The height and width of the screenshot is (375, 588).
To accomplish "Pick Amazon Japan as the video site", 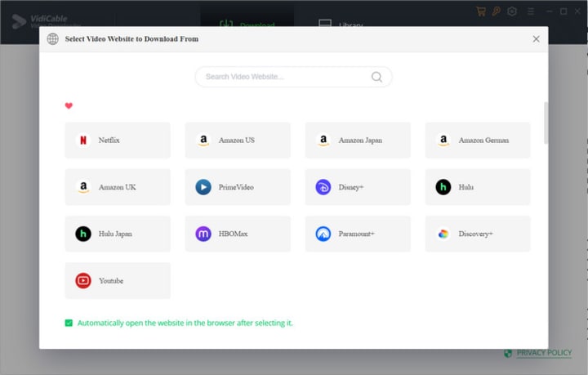I will tap(358, 140).
